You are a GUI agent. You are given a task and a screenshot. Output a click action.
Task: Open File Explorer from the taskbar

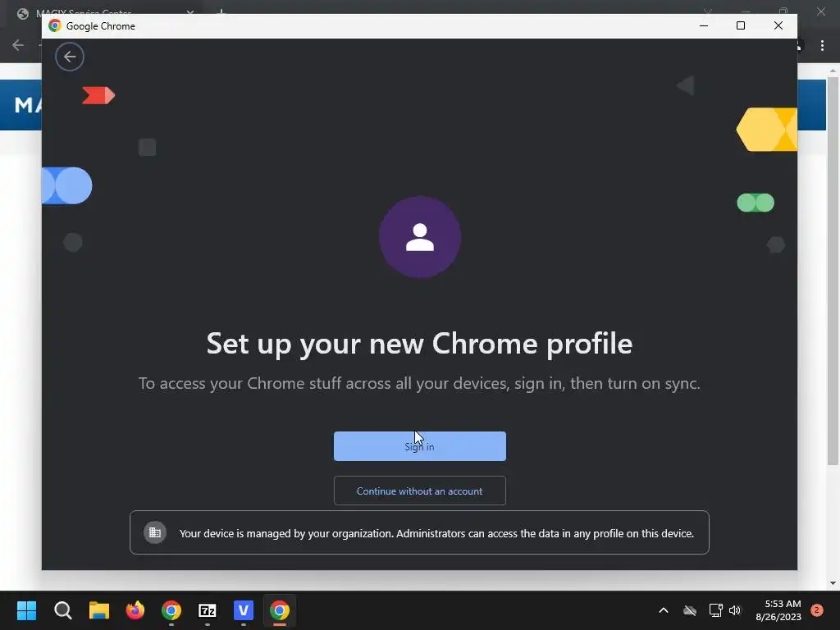pyautogui.click(x=99, y=610)
